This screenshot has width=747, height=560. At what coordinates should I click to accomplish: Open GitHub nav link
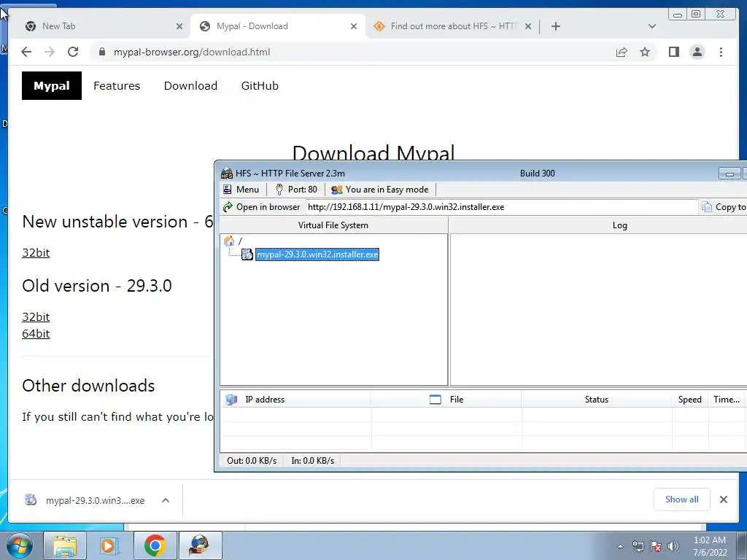click(x=260, y=86)
